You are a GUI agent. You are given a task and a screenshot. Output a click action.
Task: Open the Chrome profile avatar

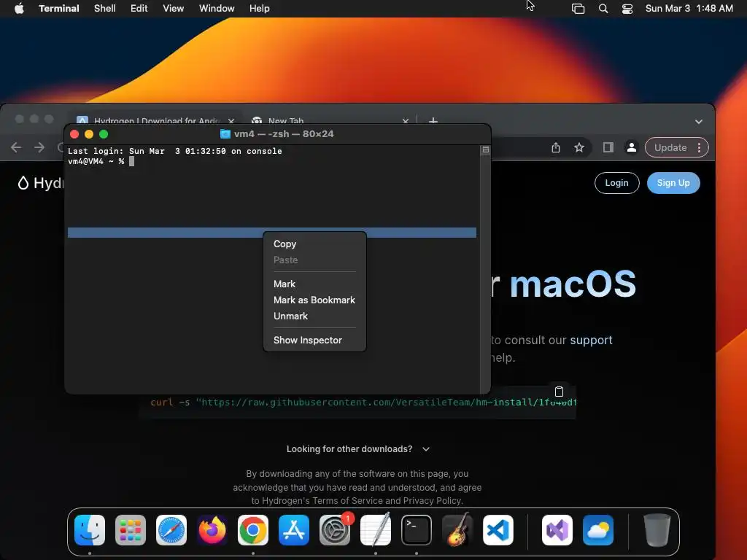(x=631, y=147)
